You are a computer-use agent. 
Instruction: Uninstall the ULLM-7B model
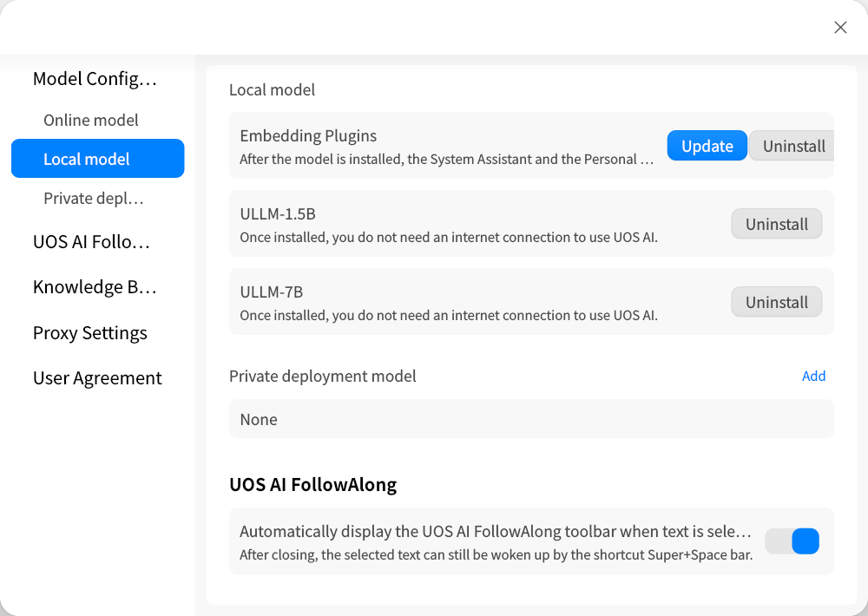(x=776, y=302)
